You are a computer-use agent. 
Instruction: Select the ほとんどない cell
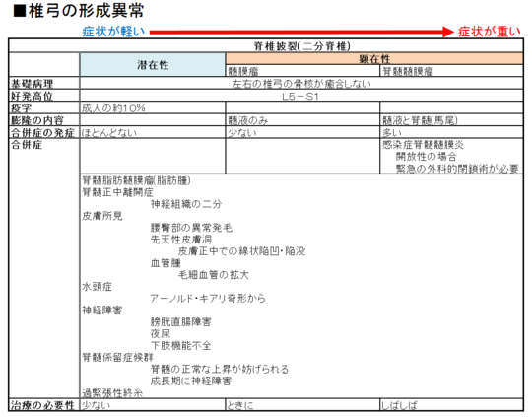tap(153, 132)
